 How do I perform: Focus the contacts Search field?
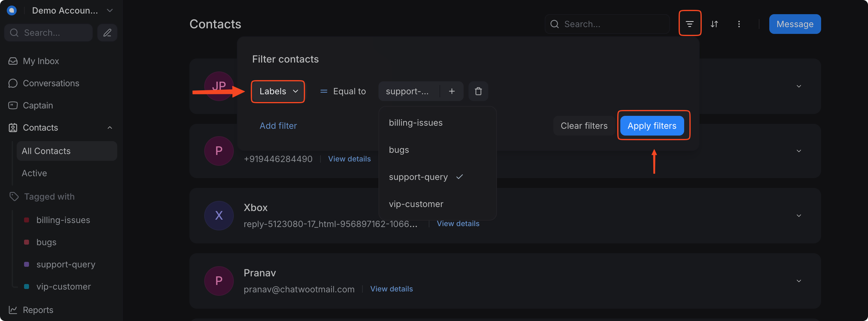click(607, 24)
